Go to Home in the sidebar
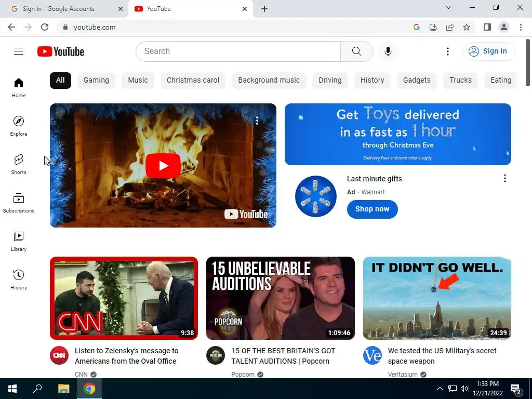The height and width of the screenshot is (399, 532). click(19, 87)
